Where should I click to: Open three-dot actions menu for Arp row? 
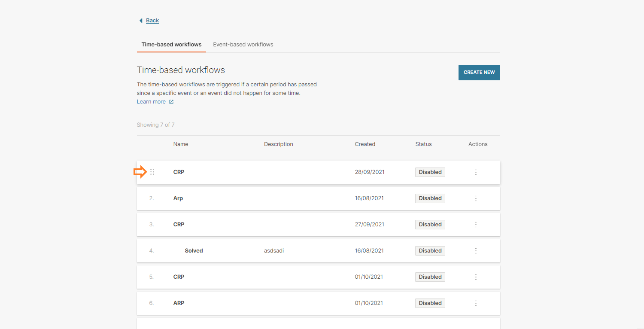pos(476,198)
